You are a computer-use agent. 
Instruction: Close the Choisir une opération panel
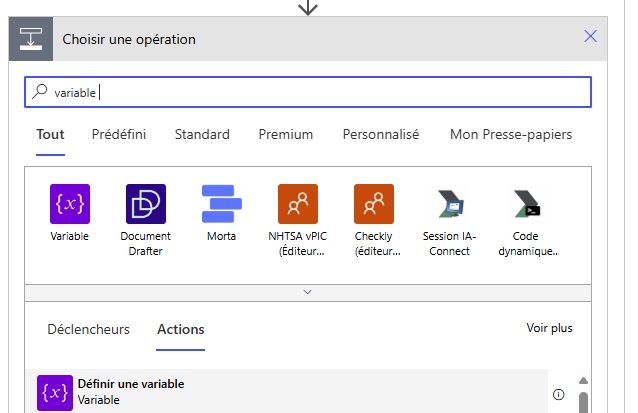click(590, 37)
